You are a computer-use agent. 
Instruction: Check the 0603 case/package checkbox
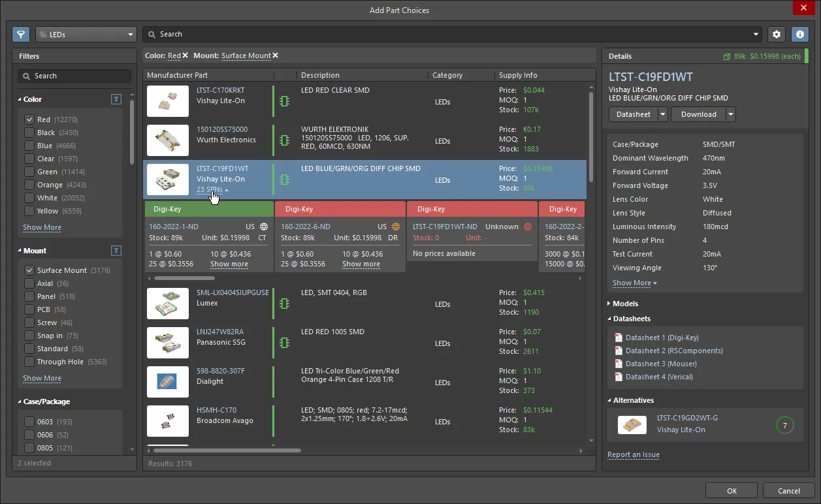click(29, 422)
